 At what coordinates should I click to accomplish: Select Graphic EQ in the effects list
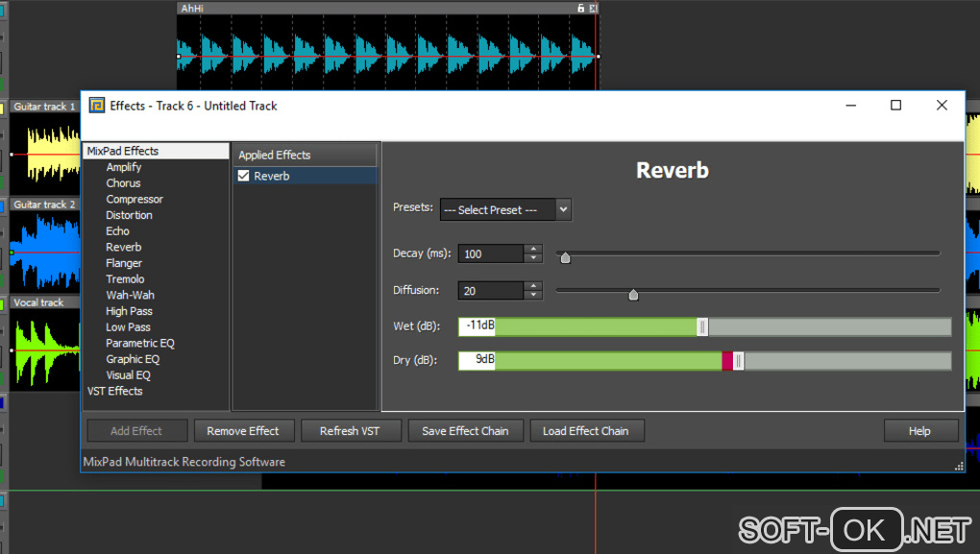(133, 359)
